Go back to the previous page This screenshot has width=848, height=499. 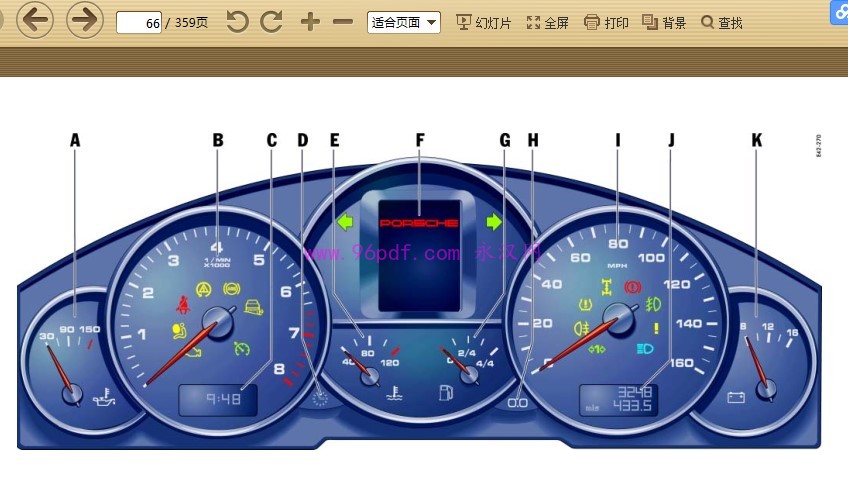[x=35, y=20]
